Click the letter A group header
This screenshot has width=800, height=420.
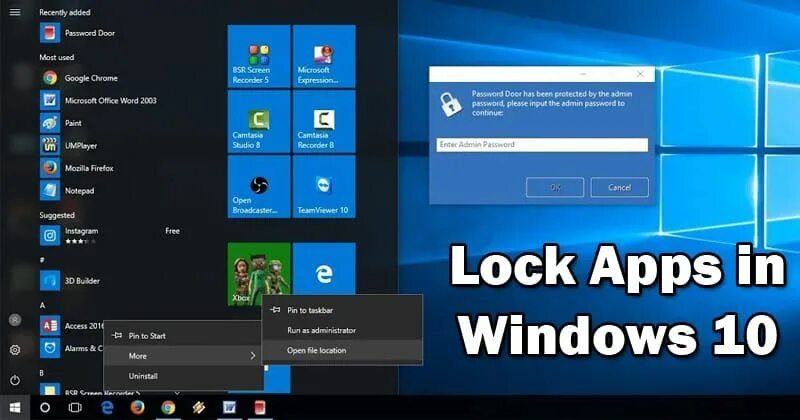pos(42,305)
